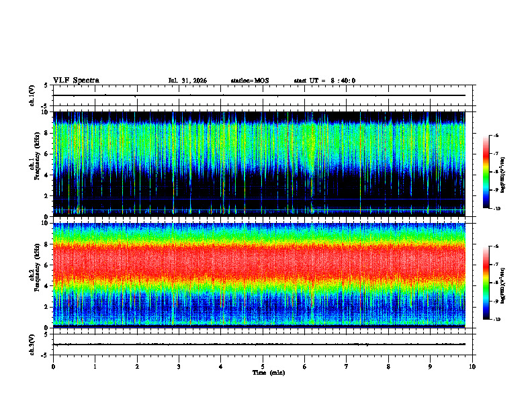This screenshot has width=532, height=411.
Task: Click time axis tick label "6"
Action: click(x=304, y=367)
